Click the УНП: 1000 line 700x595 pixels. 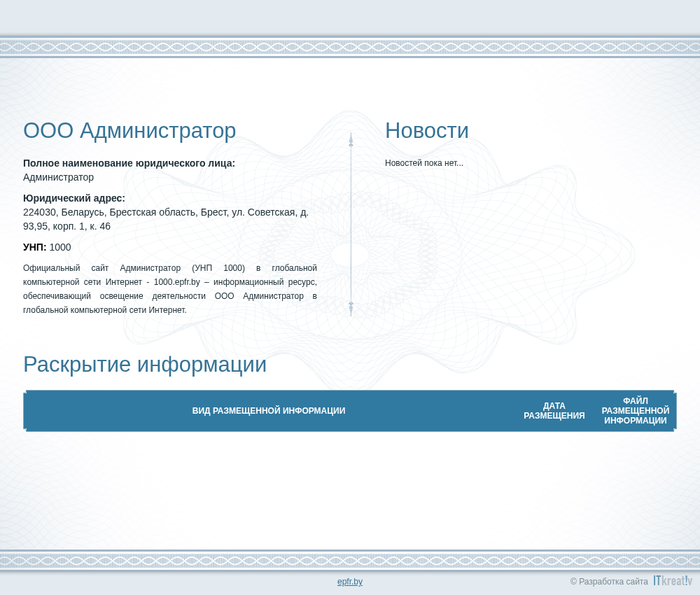click(x=47, y=247)
